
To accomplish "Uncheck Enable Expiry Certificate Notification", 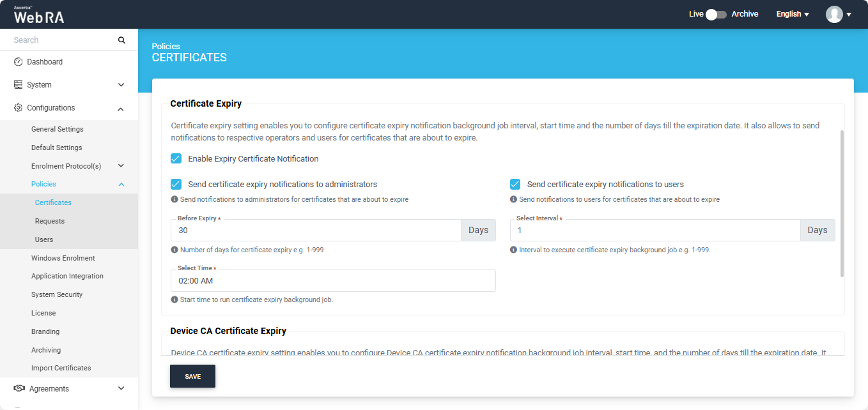I will click(x=176, y=158).
